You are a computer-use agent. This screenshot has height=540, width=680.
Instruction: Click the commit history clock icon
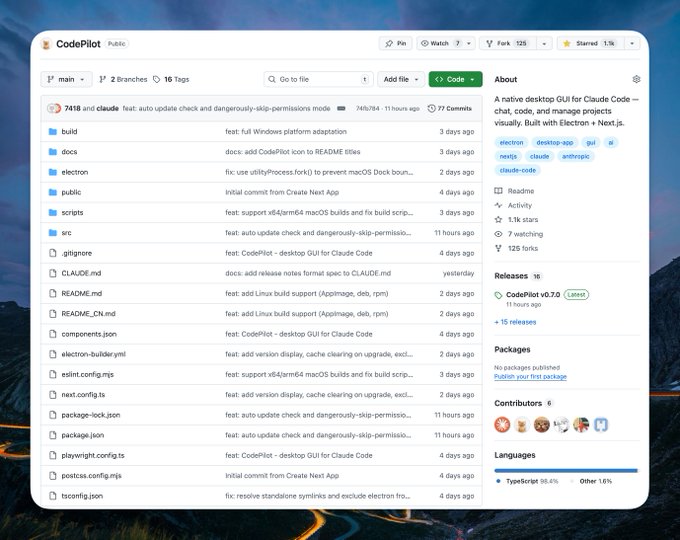(x=431, y=108)
